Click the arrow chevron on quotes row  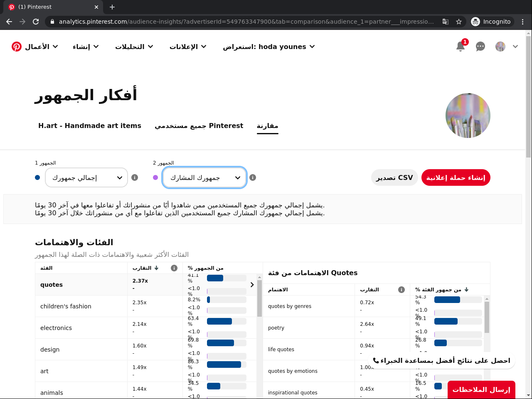[252, 285]
